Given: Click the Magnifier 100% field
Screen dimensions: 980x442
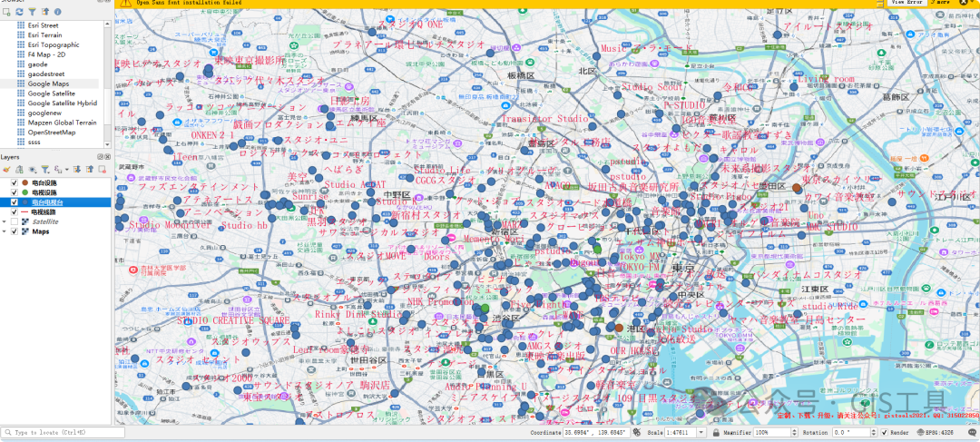Looking at the screenshot, I should 772,432.
